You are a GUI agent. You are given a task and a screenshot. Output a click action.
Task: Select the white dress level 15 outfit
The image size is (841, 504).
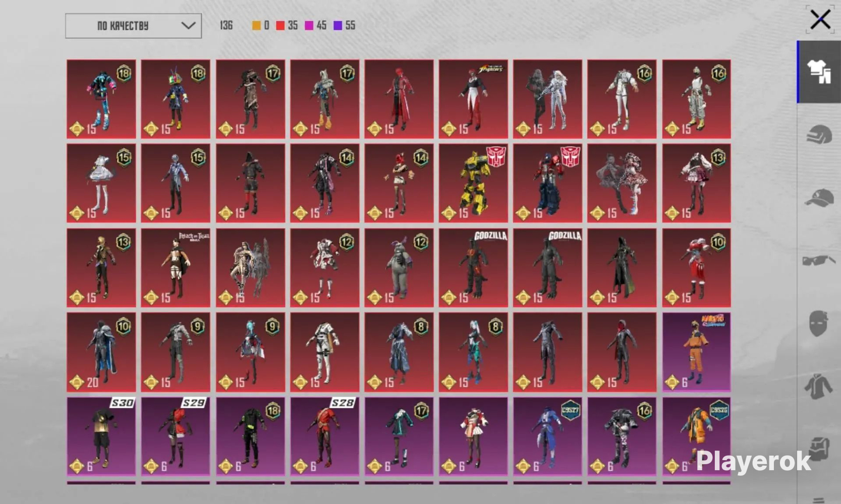click(101, 183)
